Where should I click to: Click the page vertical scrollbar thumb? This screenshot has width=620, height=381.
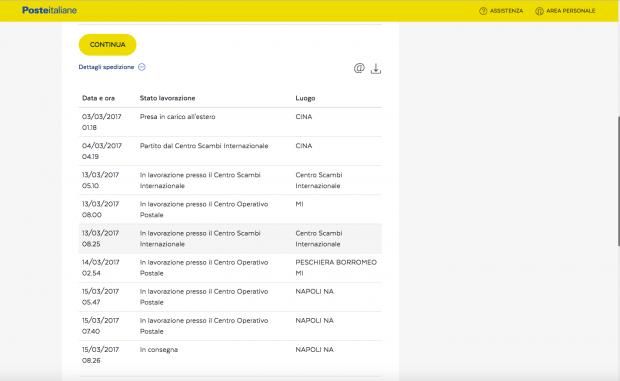point(618,181)
